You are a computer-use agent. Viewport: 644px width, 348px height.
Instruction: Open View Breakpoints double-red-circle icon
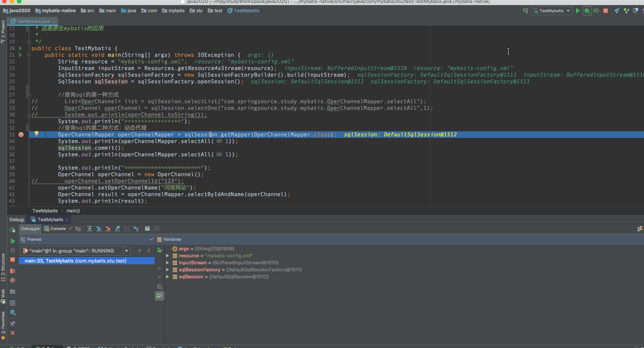point(13,271)
